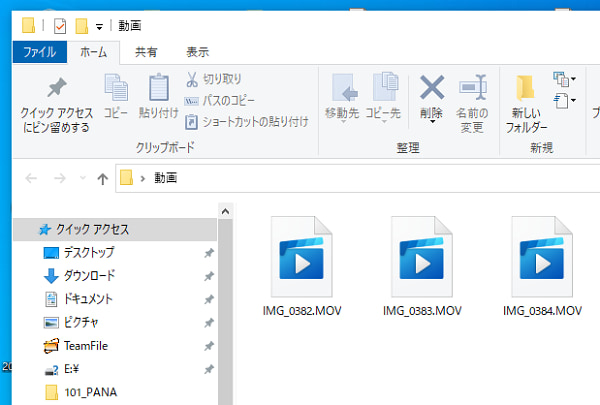The height and width of the screenshot is (405, 600).
Task: Create New Folder (新しいフォルダー)
Action: pos(526,103)
